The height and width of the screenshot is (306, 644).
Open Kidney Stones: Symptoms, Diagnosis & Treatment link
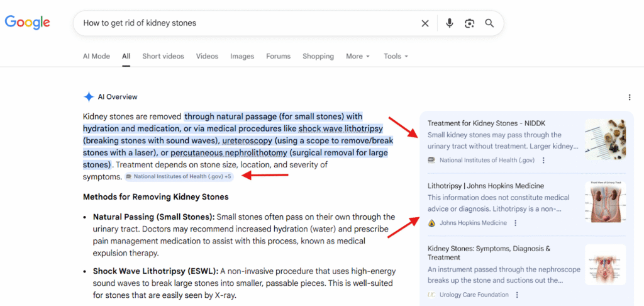489,253
